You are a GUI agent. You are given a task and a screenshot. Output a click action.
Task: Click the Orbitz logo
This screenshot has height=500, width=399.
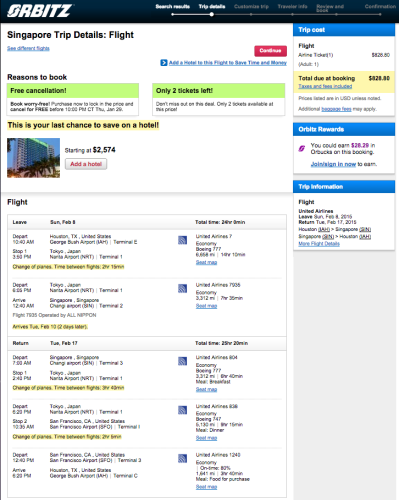coord(39,11)
